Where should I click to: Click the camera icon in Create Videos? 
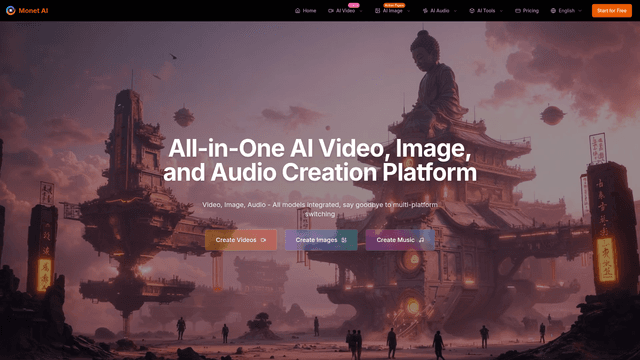263,240
